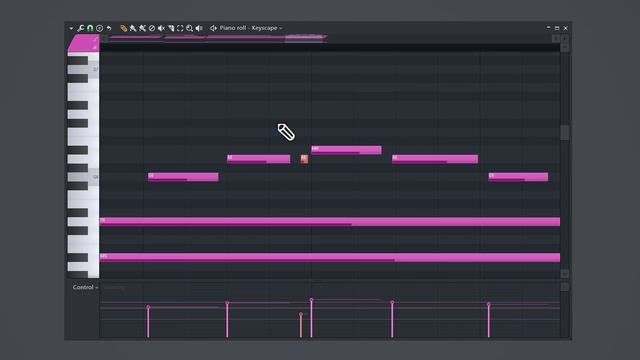Open the wrench Tools menu
The height and width of the screenshot is (360, 640).
(x=80, y=28)
